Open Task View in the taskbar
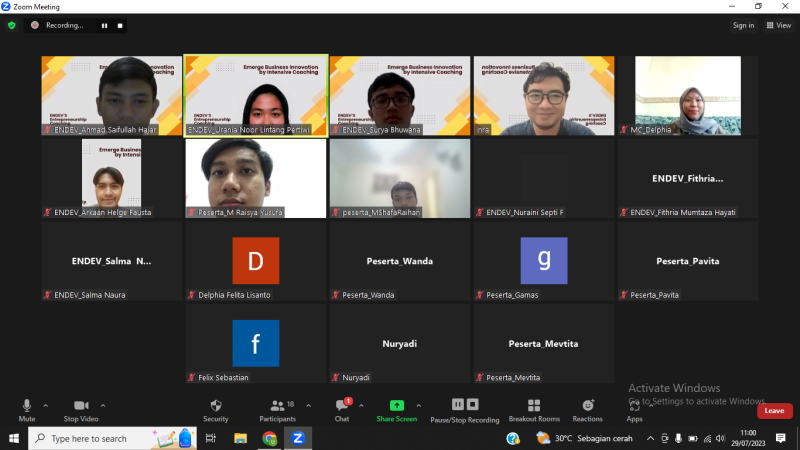800x450 pixels. pos(211,438)
